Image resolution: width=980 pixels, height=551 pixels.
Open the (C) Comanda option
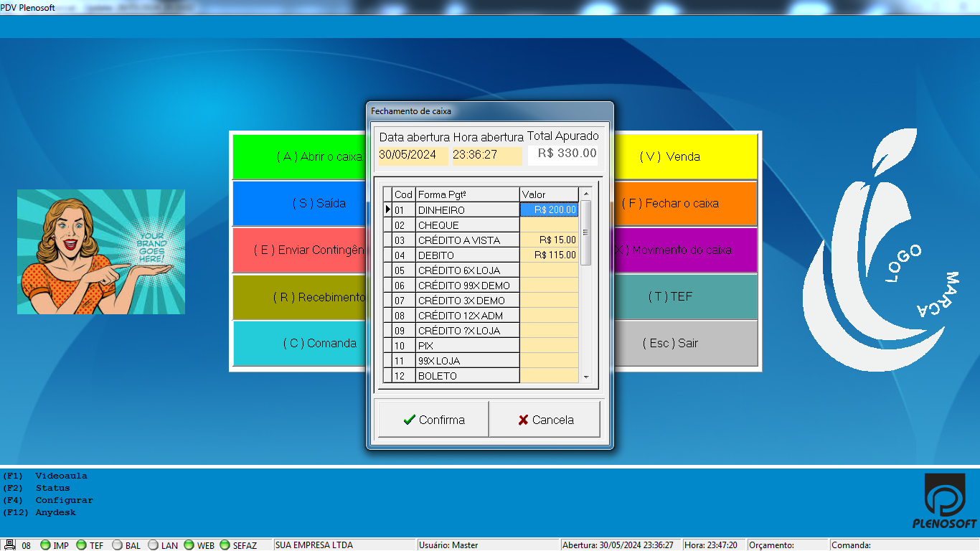tap(299, 343)
